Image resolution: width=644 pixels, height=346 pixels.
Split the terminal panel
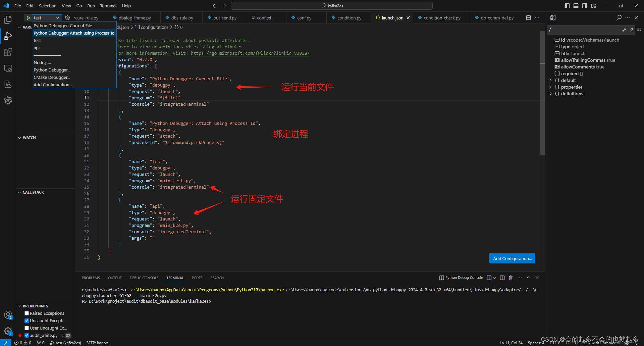coord(502,278)
